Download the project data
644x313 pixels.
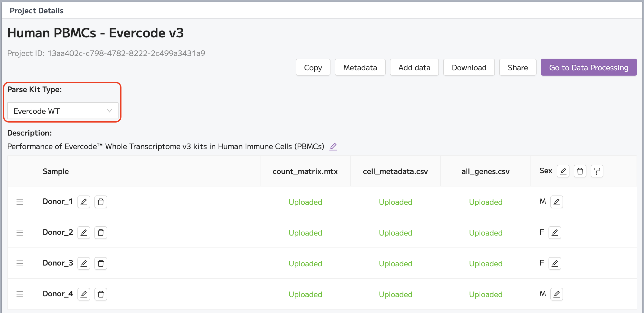(x=469, y=67)
